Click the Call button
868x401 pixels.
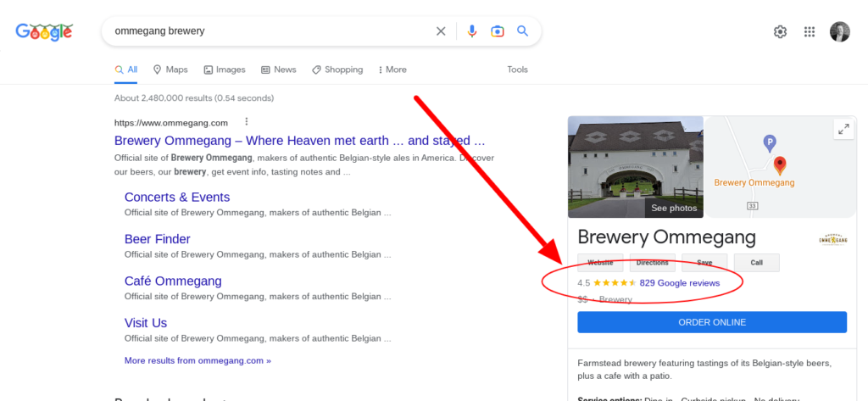pyautogui.click(x=757, y=263)
